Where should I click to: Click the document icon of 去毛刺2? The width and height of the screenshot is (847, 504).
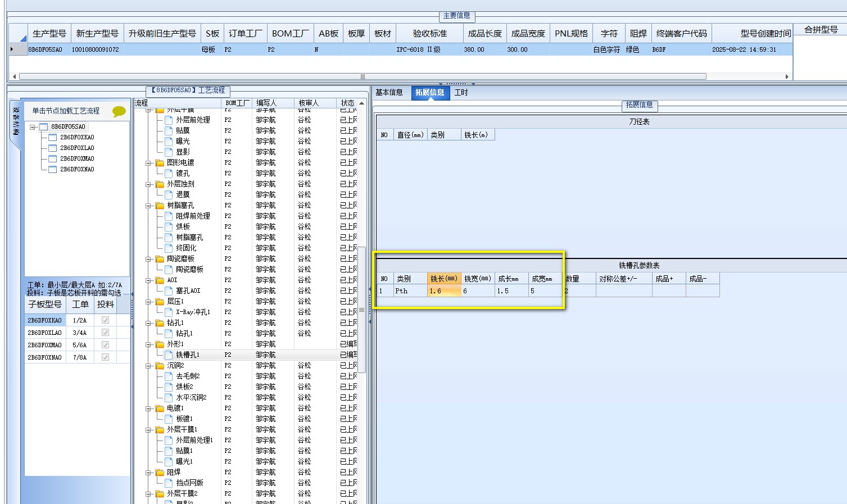169,376
